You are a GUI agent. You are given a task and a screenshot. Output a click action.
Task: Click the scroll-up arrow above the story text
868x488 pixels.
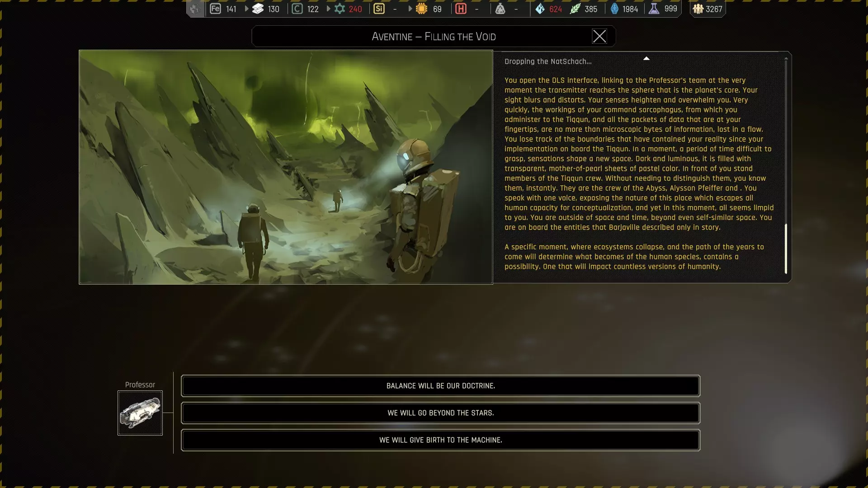pyautogui.click(x=646, y=58)
